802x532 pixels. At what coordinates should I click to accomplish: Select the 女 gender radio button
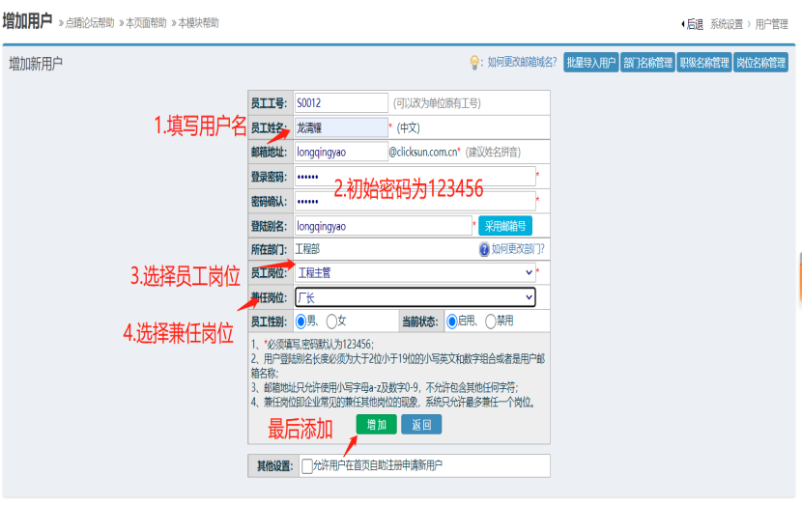click(x=332, y=322)
